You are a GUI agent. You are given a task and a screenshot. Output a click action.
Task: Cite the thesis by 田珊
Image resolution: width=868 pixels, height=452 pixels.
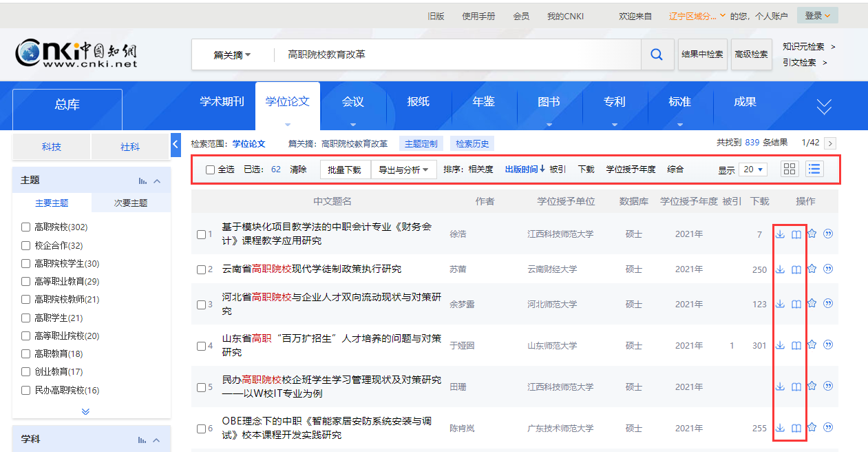tap(828, 386)
